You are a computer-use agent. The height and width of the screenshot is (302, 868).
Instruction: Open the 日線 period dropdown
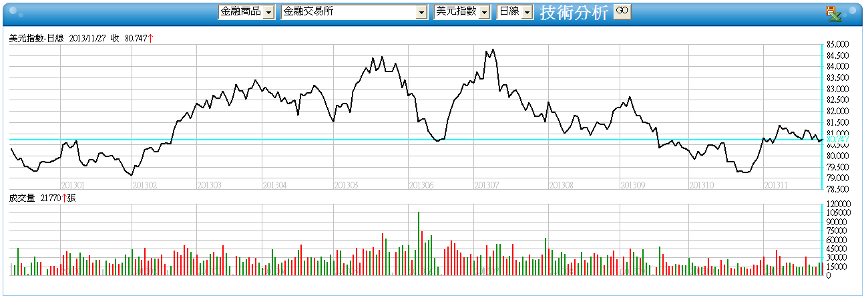[x=515, y=12]
